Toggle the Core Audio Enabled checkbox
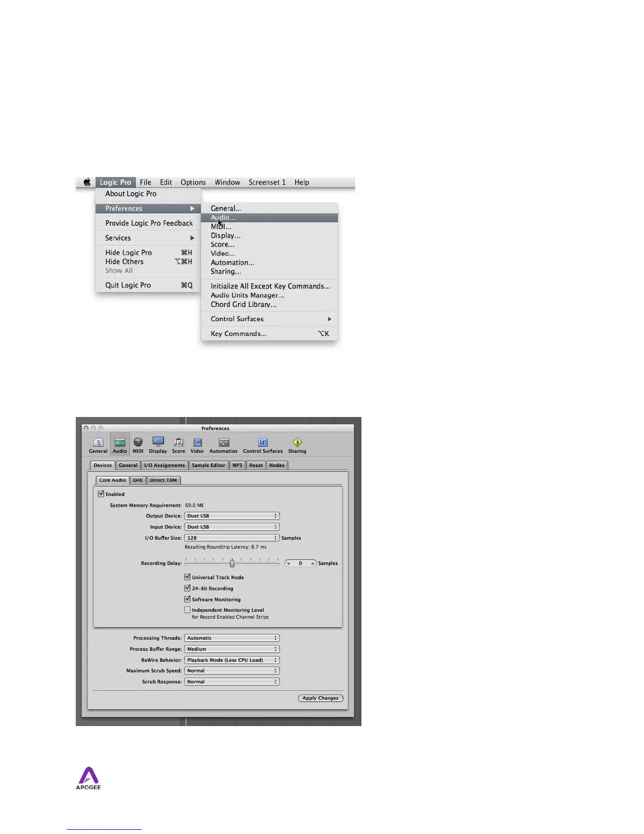Screen dimensions: 644x834 pyautogui.click(x=101, y=494)
